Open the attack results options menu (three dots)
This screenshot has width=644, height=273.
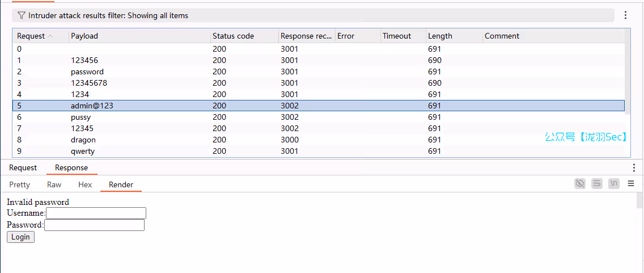click(625, 15)
